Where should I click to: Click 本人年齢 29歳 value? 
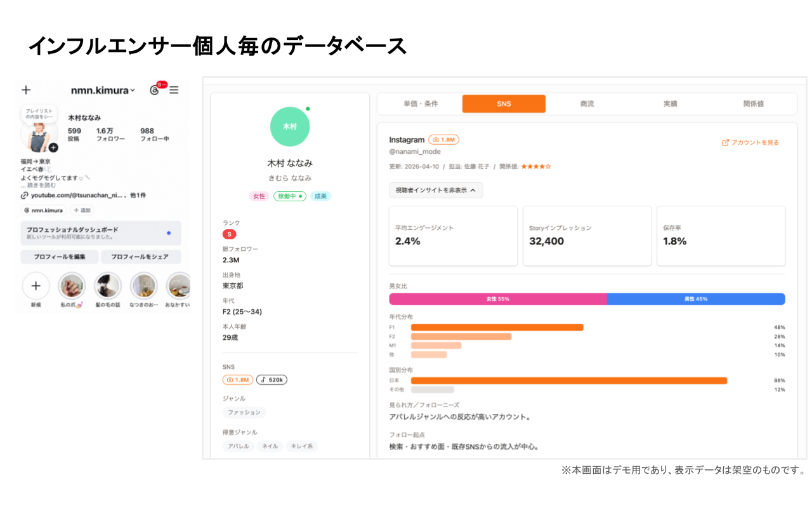(230, 338)
